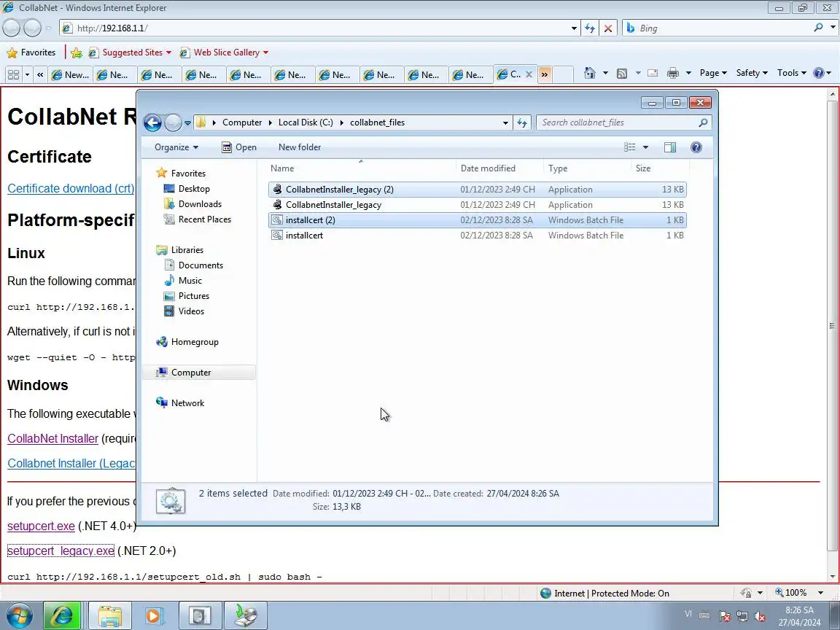Click Internet Explorer taskbar icon
The width and height of the screenshot is (840, 630).
[x=61, y=615]
